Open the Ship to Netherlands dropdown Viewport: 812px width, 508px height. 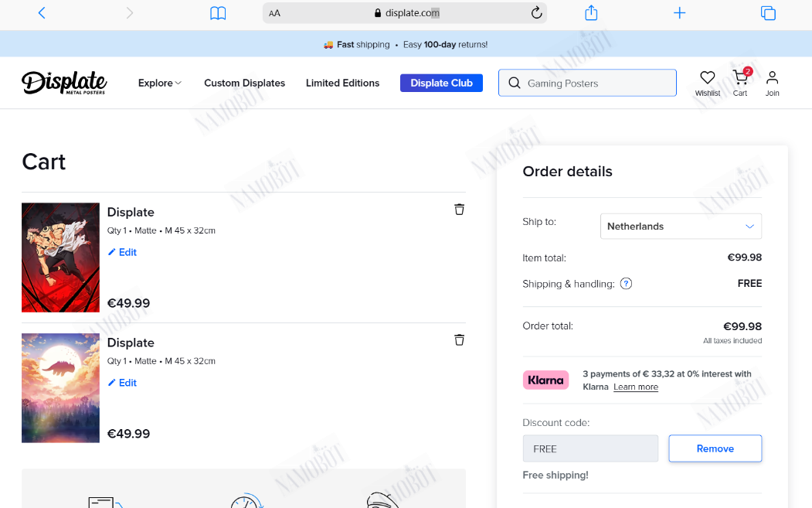point(681,226)
